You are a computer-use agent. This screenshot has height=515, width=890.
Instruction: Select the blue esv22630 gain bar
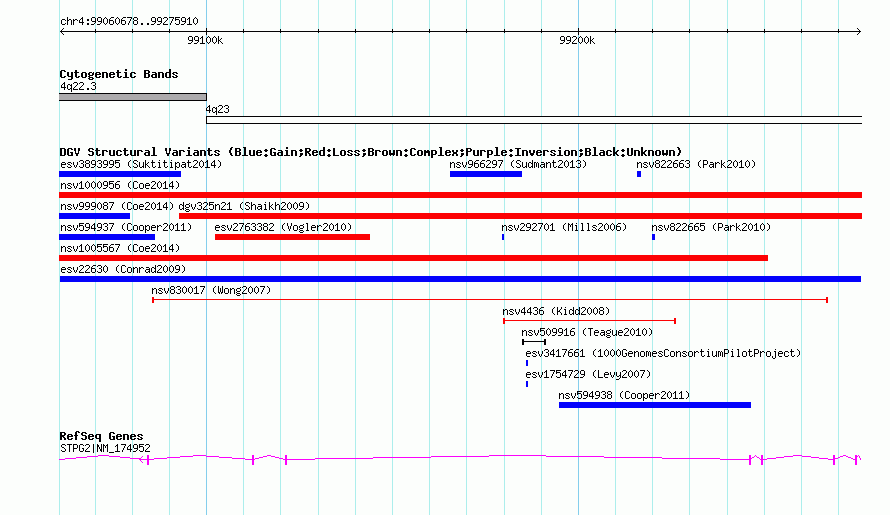click(x=460, y=279)
